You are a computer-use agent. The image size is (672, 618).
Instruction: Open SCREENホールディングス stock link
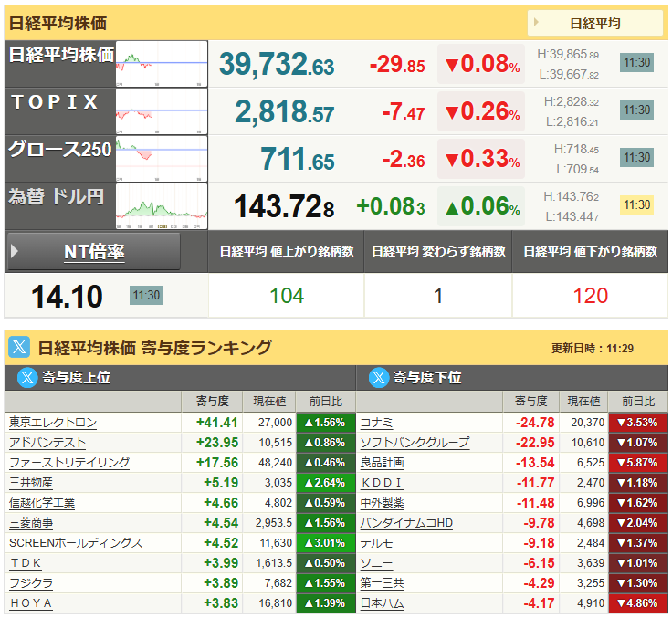point(76,543)
